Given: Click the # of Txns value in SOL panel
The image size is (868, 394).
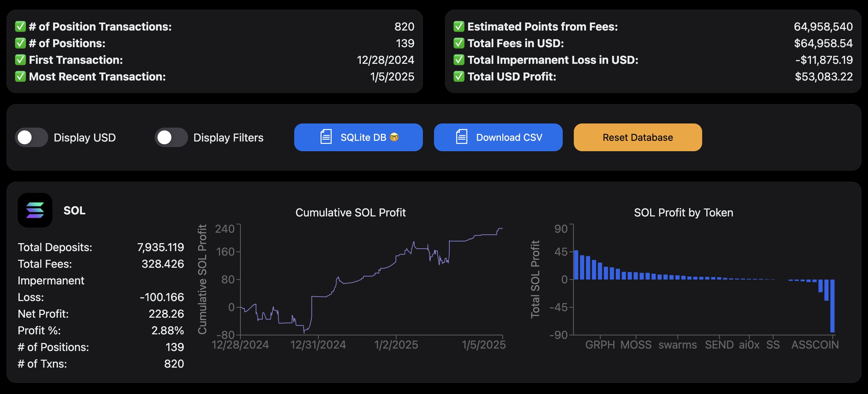Looking at the screenshot, I should tap(174, 364).
